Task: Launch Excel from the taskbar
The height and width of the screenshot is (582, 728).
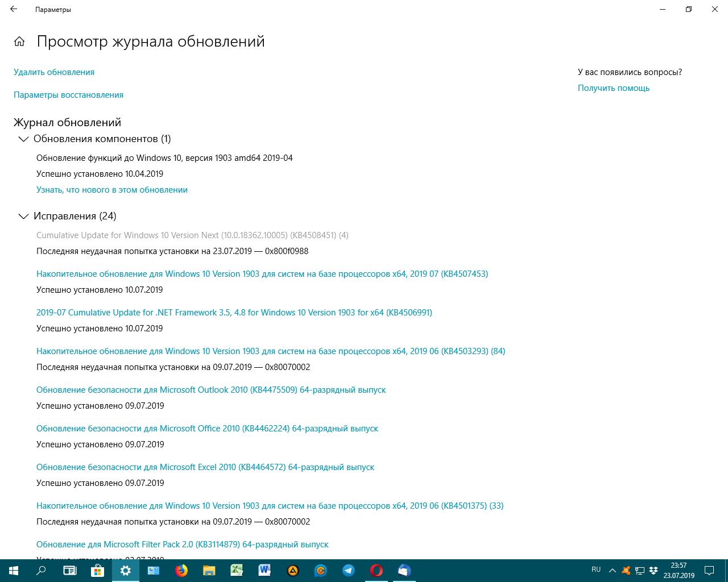Action: pyautogui.click(x=237, y=571)
